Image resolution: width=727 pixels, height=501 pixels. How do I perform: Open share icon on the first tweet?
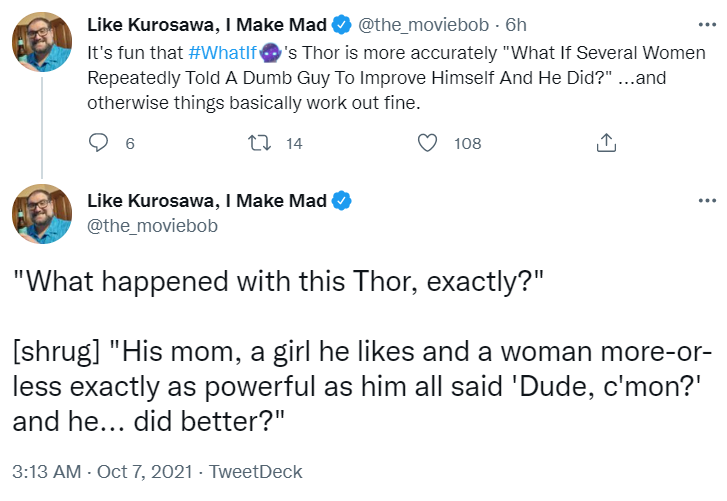click(606, 143)
